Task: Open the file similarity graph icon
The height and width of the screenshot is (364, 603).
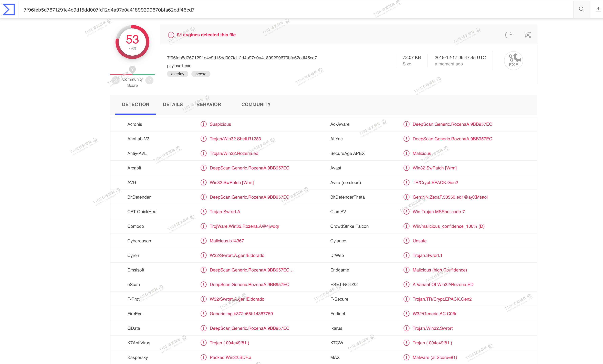Action: tap(528, 35)
